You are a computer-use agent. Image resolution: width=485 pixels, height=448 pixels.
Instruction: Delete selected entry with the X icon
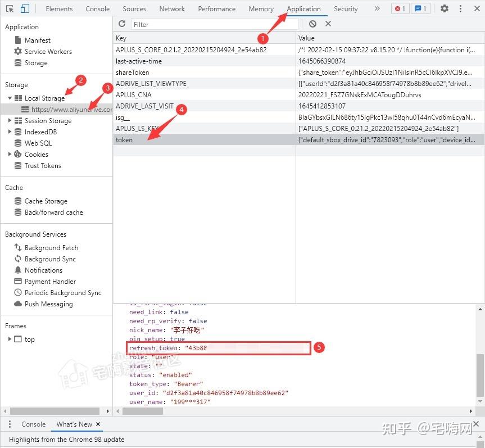[328, 24]
